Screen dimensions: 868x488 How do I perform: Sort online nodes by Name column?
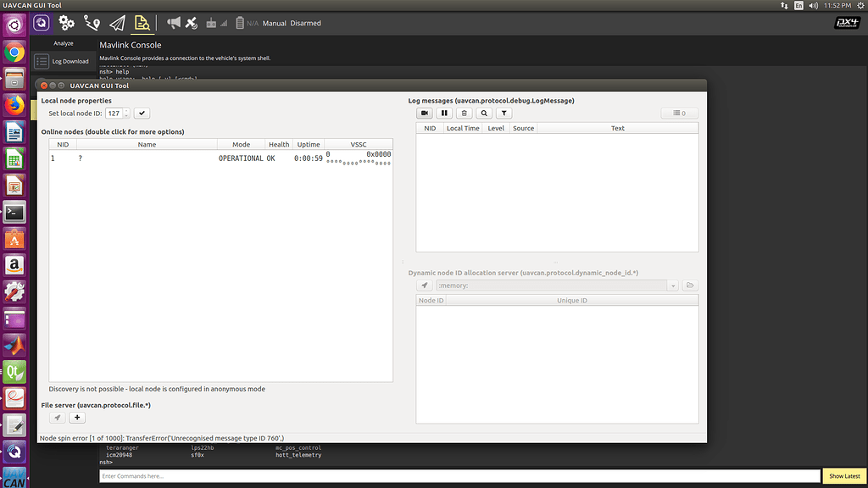(147, 144)
